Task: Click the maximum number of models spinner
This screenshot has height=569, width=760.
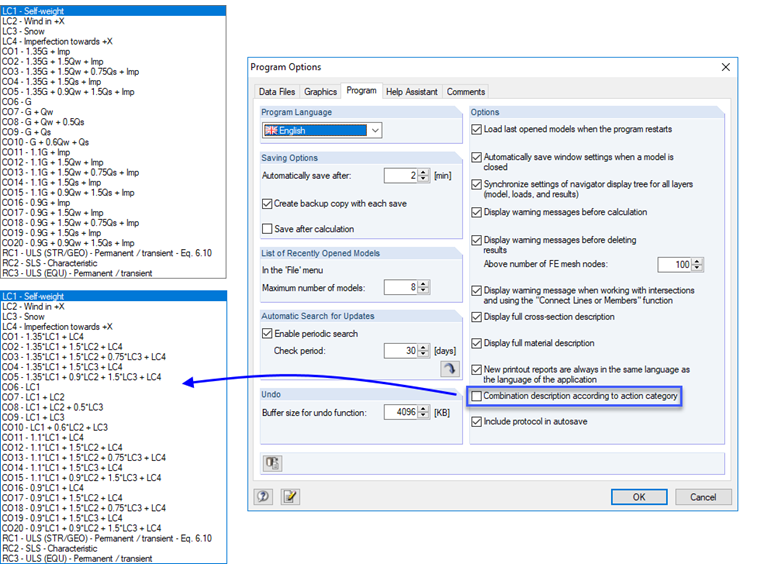Action: coord(424,287)
